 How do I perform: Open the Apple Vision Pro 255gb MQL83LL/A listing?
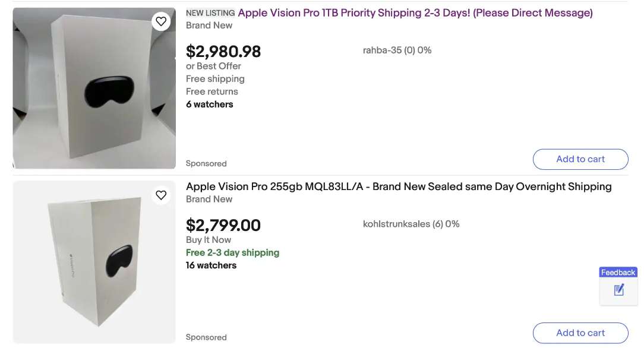coord(399,186)
